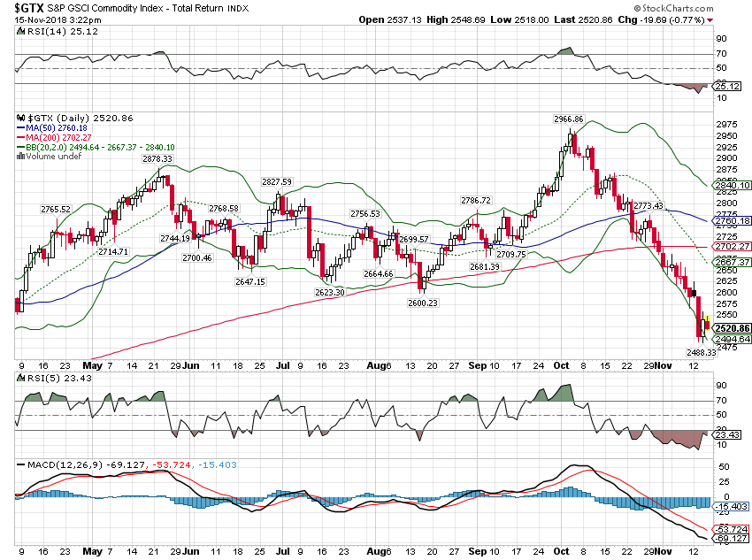The height and width of the screenshot is (560, 752).
Task: Click the 25.12 tag on the RSI(14) axis
Action: tap(727, 87)
